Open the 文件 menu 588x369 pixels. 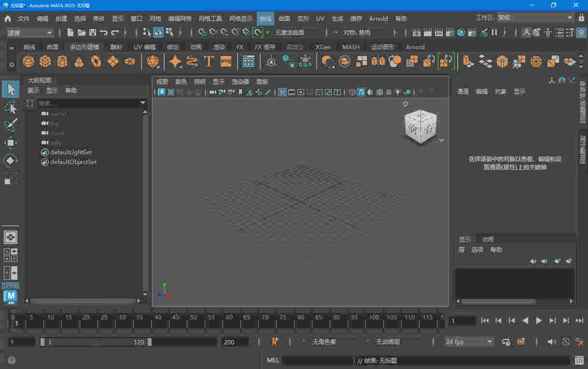coord(24,19)
